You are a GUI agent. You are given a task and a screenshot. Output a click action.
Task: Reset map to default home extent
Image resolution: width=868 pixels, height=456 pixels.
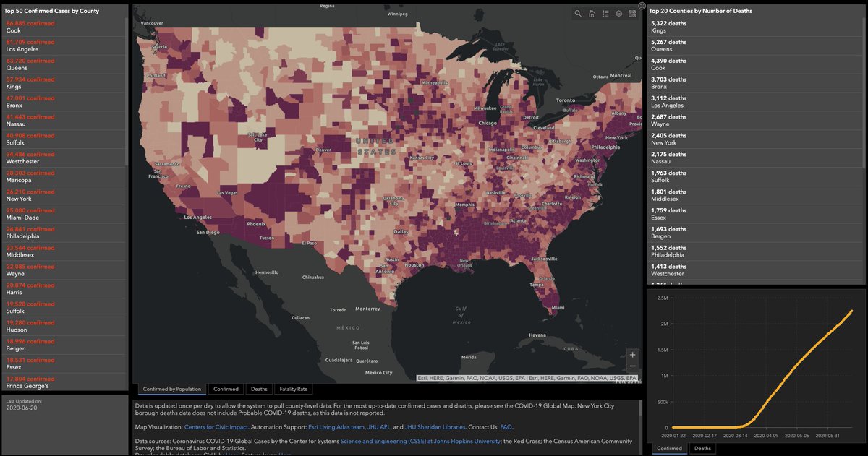[592, 14]
